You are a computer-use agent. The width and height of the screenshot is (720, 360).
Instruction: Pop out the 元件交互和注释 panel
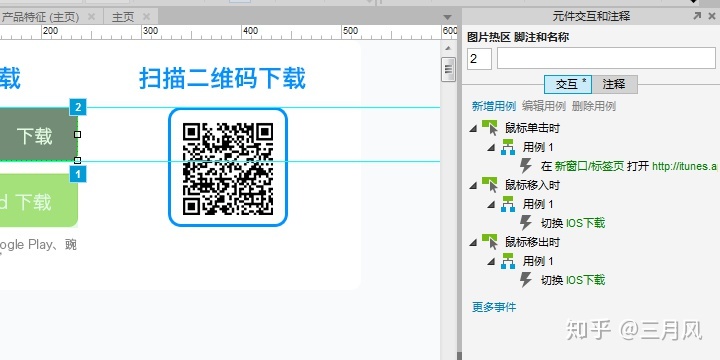pyautogui.click(x=697, y=17)
